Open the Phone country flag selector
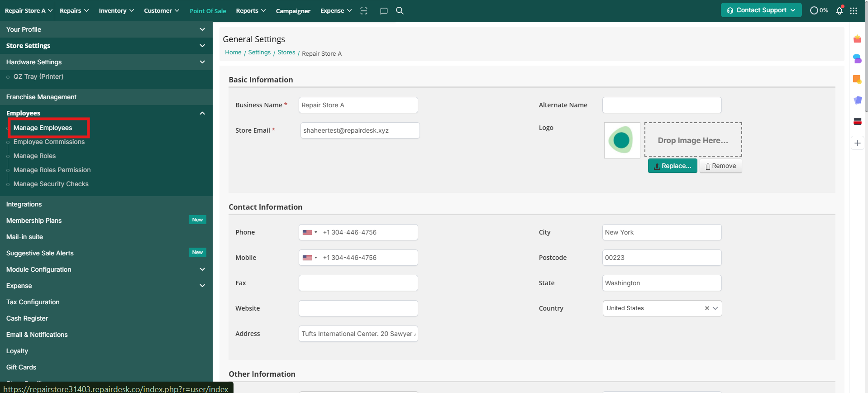Image resolution: width=868 pixels, height=393 pixels. point(310,232)
